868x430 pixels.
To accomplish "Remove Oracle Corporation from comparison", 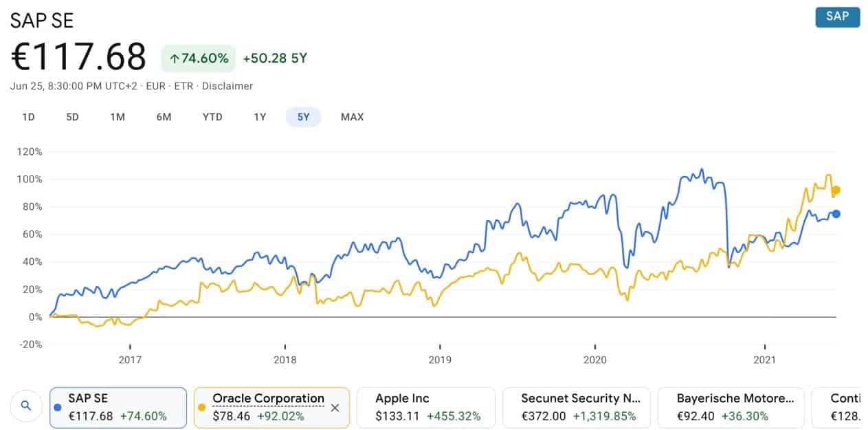I will [x=335, y=407].
